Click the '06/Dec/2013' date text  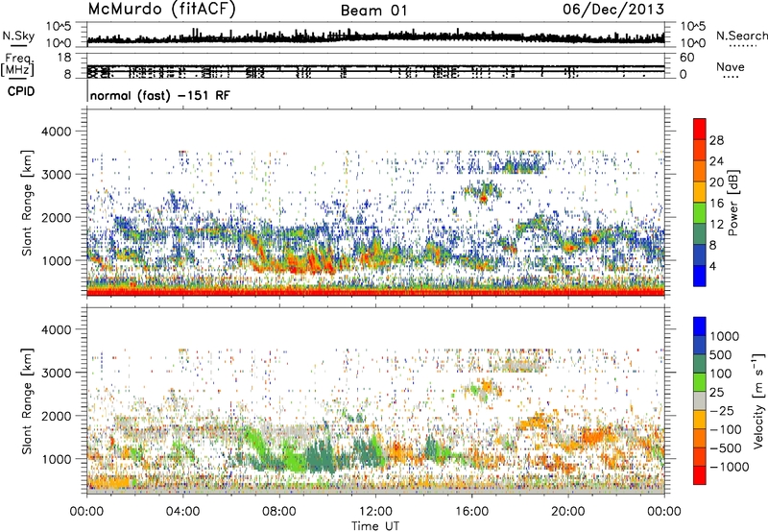coord(613,10)
